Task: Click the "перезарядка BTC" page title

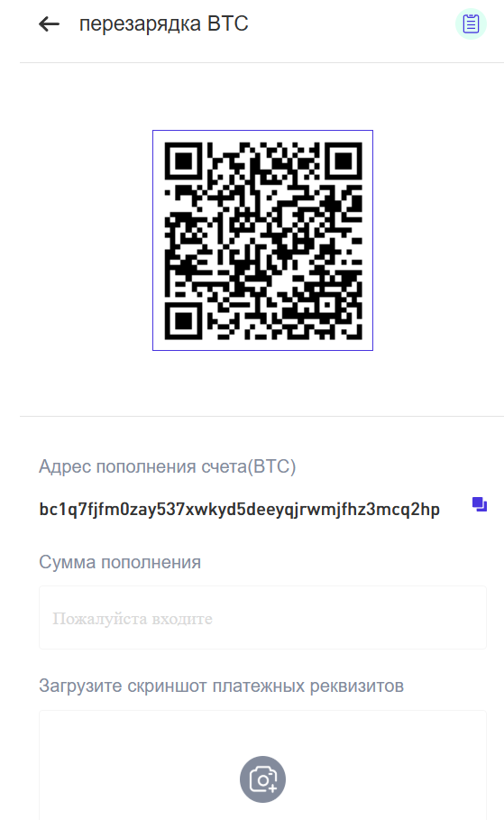Action: (x=164, y=24)
